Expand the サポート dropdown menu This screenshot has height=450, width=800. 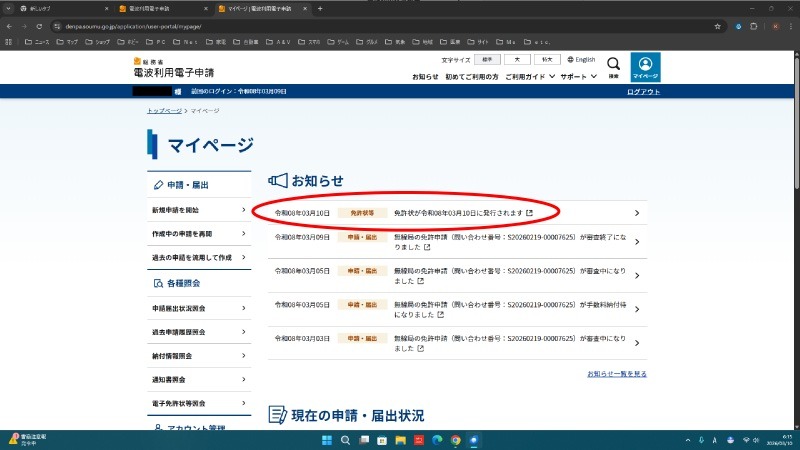coord(578,77)
